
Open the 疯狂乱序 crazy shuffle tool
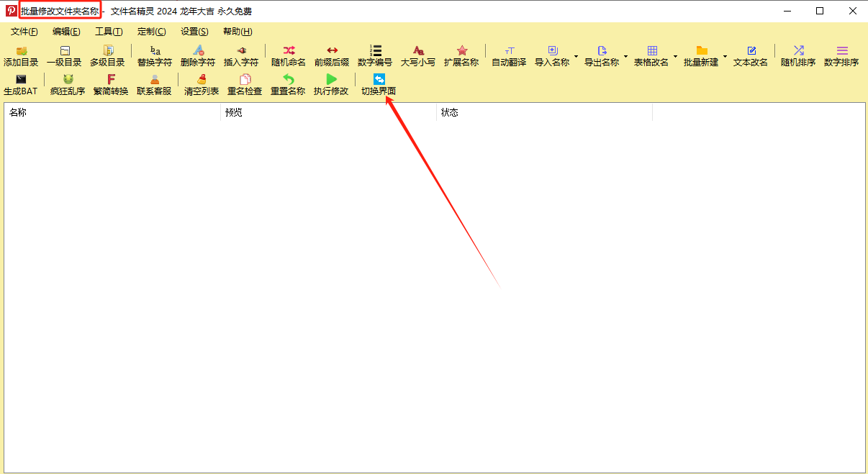(68, 80)
